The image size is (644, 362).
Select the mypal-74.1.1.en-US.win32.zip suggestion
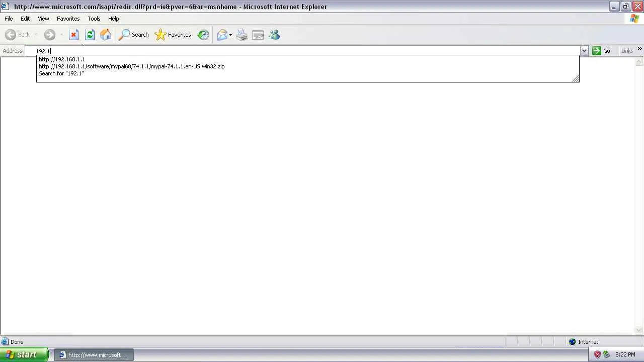coord(308,66)
